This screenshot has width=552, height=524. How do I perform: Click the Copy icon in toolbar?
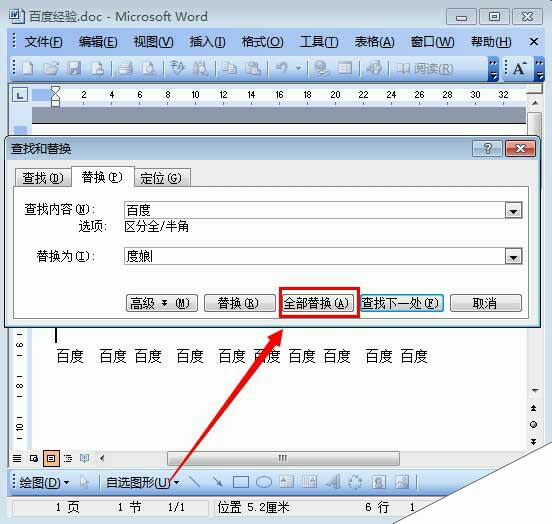pos(230,68)
